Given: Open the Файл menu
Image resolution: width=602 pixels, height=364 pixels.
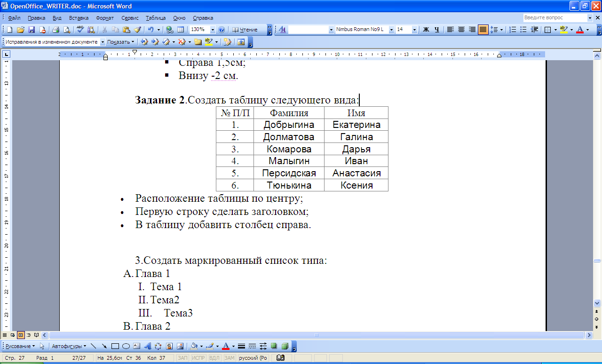Looking at the screenshot, I should coord(14,18).
